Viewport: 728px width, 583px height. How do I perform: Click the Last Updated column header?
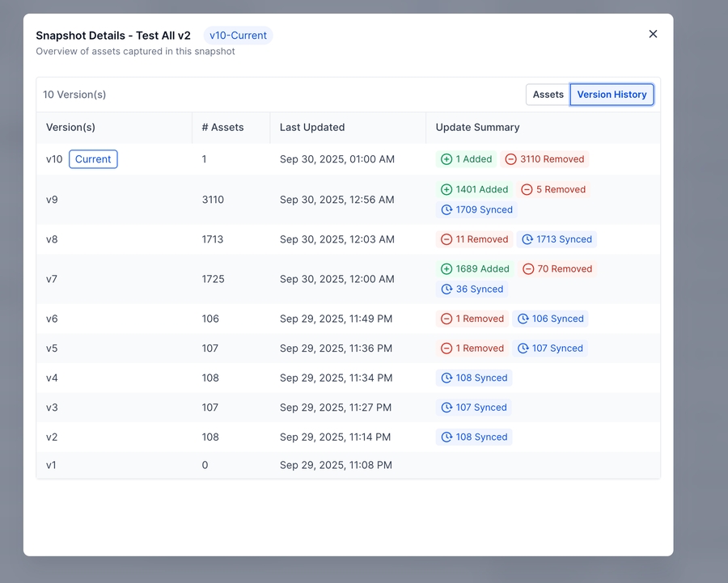(x=312, y=127)
